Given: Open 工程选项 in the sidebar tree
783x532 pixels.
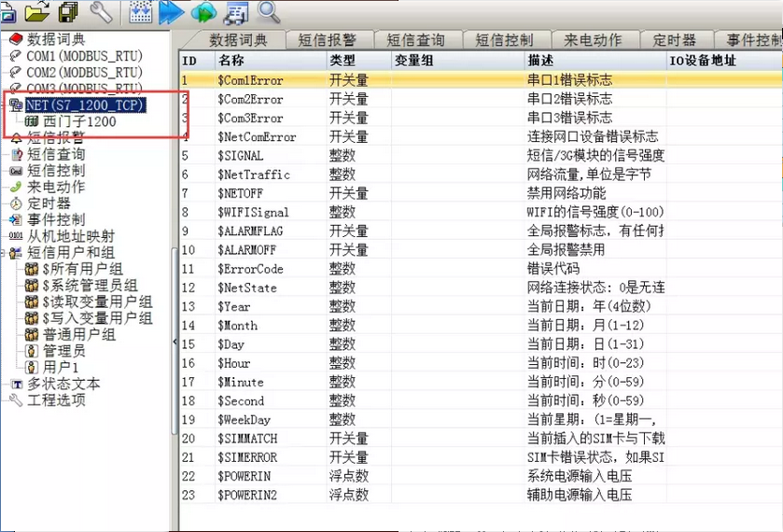Looking at the screenshot, I should coord(55,400).
